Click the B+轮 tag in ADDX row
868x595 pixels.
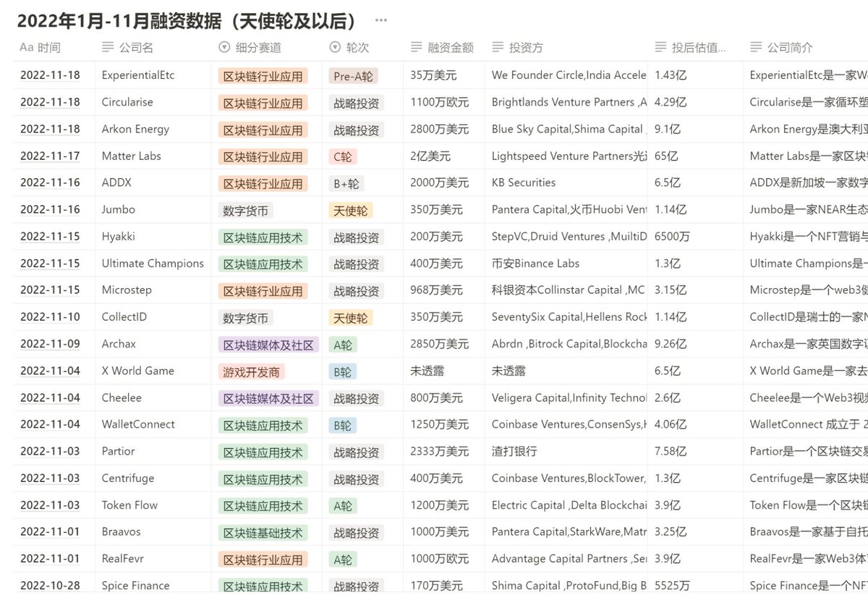point(346,183)
